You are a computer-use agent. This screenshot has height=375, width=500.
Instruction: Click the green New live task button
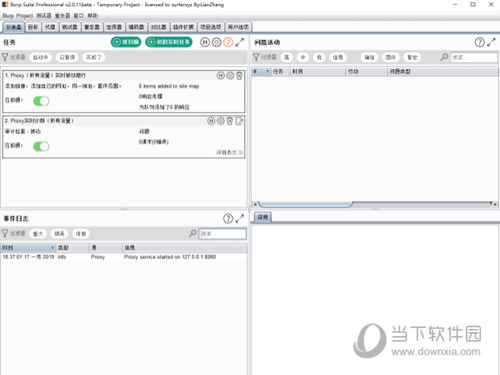(x=169, y=42)
